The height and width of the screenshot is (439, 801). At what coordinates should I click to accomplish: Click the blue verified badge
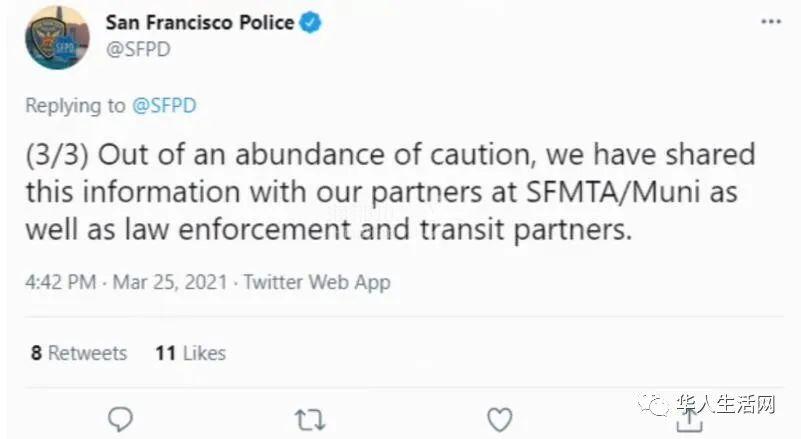(x=311, y=22)
